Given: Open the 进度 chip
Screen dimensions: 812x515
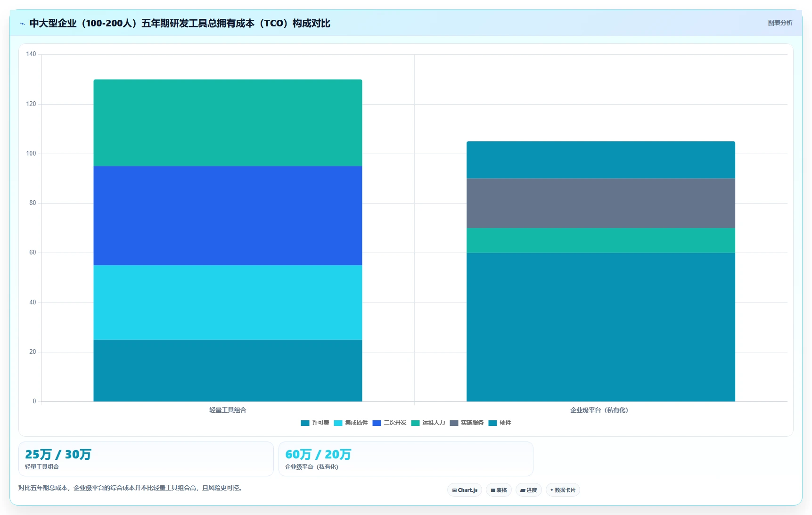Looking at the screenshot, I should click(x=528, y=490).
